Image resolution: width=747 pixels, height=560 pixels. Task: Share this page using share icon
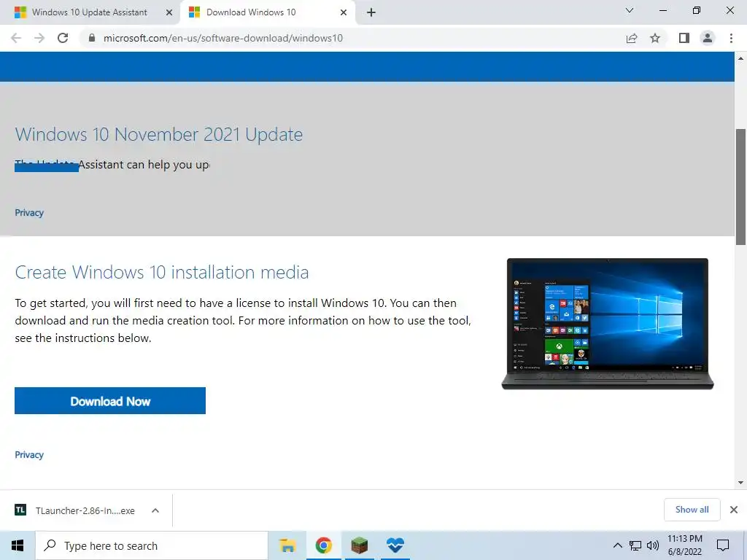tap(632, 38)
